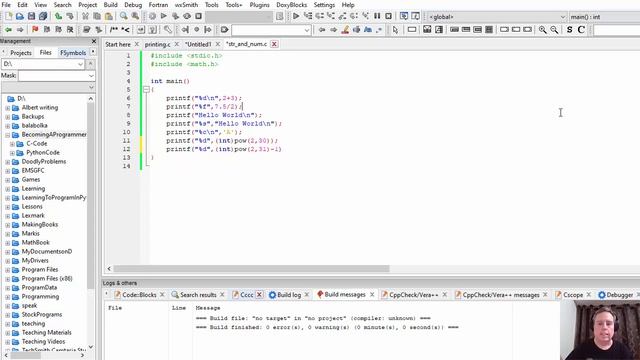Click the Undo toolbar icon
The width and height of the screenshot is (640, 360).
tap(58, 16)
